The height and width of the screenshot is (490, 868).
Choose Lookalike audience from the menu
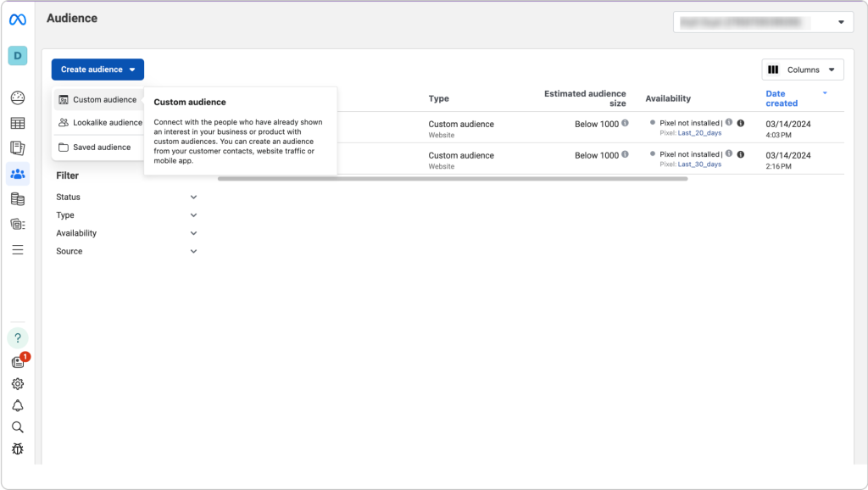[100, 122]
